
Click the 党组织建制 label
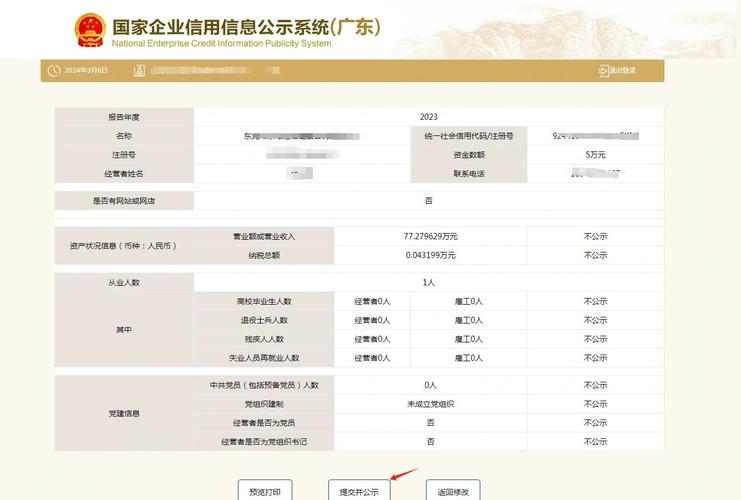click(264, 404)
